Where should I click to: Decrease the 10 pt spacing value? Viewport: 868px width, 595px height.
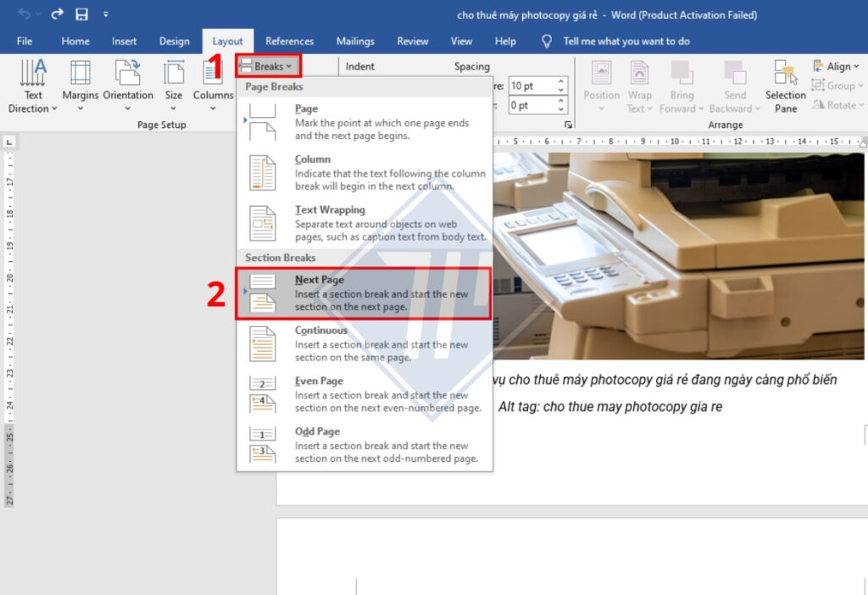tap(561, 90)
